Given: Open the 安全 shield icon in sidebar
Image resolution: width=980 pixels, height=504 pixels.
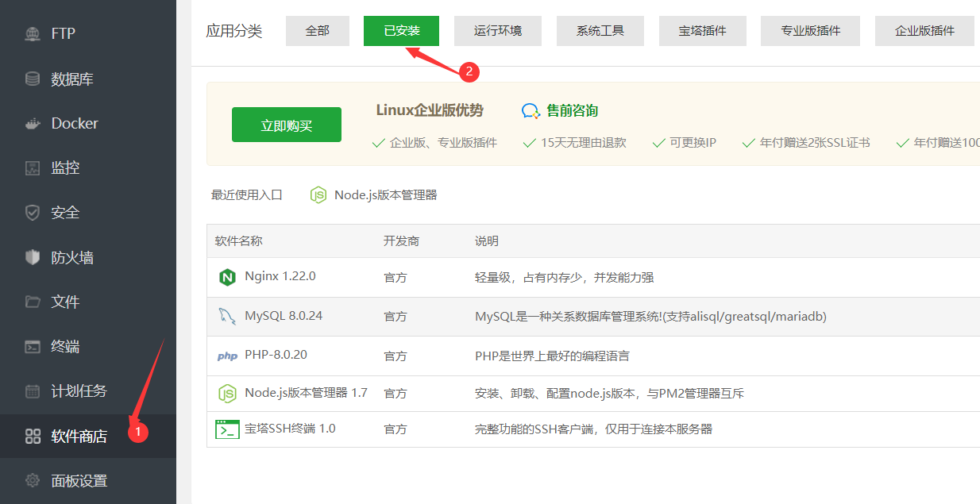Looking at the screenshot, I should click(x=33, y=213).
